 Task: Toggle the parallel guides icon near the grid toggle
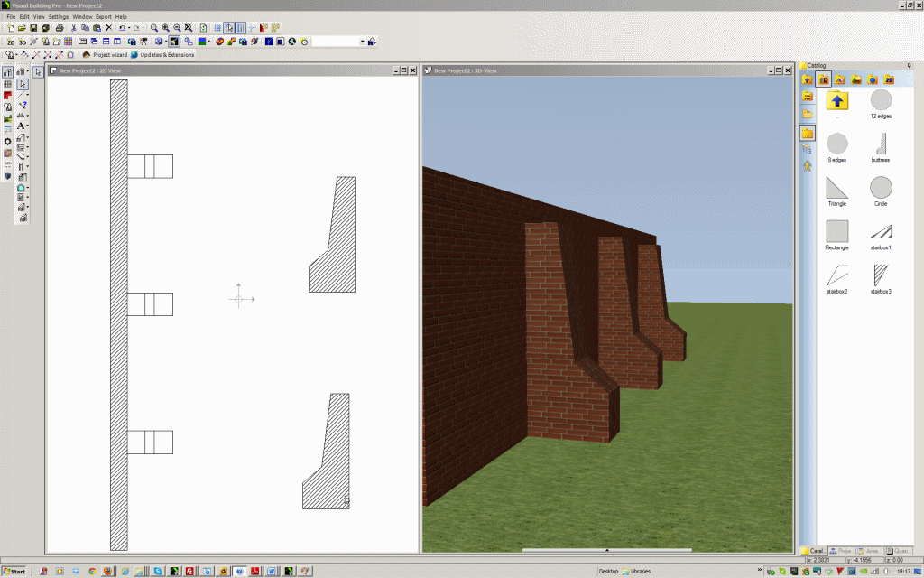coord(240,28)
